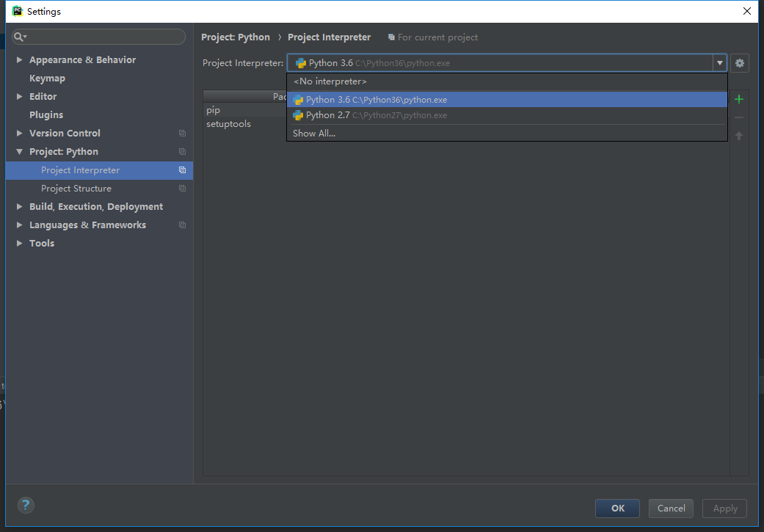Open Plugins settings
The width and height of the screenshot is (764, 532).
tap(46, 115)
